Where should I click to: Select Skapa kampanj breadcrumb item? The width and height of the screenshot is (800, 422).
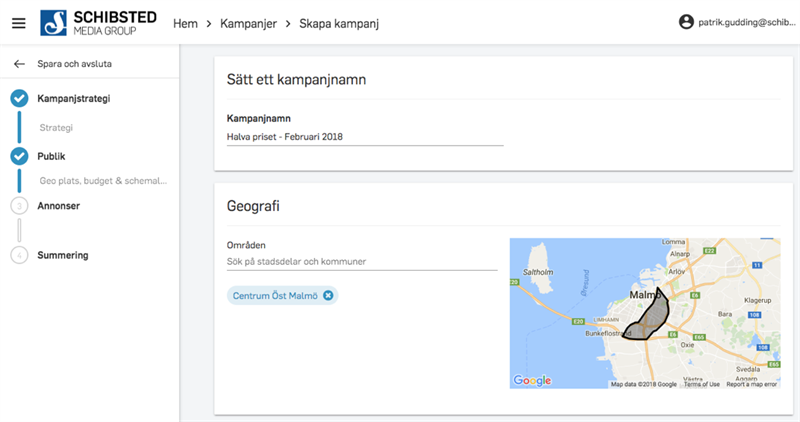tap(339, 22)
